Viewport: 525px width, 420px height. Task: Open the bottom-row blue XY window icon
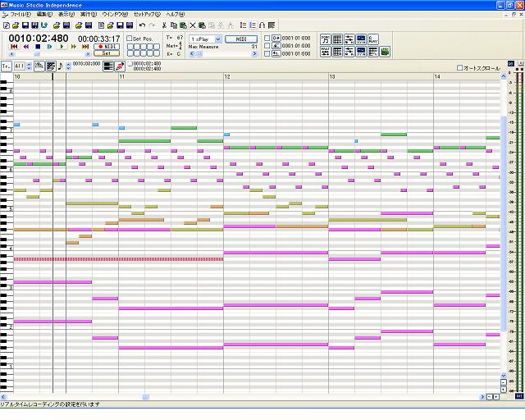[x=361, y=52]
